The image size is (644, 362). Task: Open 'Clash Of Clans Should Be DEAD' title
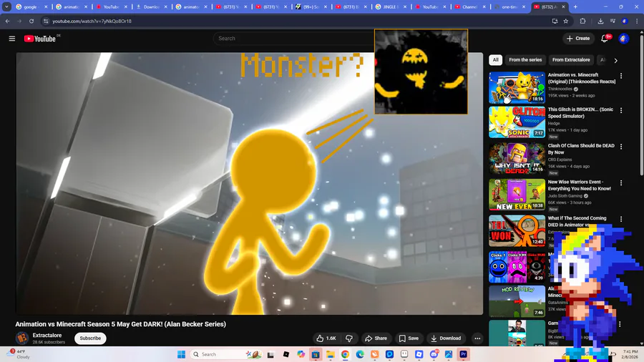coord(581,149)
